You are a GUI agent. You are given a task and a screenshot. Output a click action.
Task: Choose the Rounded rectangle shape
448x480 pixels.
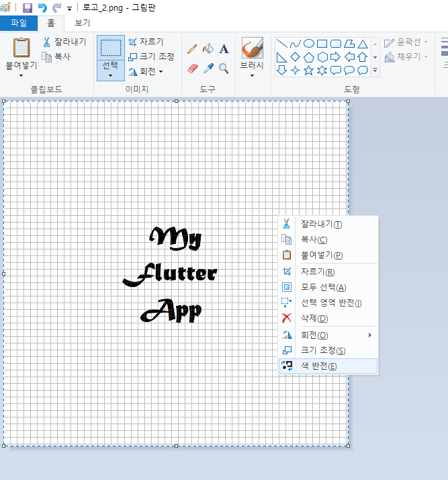click(x=336, y=44)
